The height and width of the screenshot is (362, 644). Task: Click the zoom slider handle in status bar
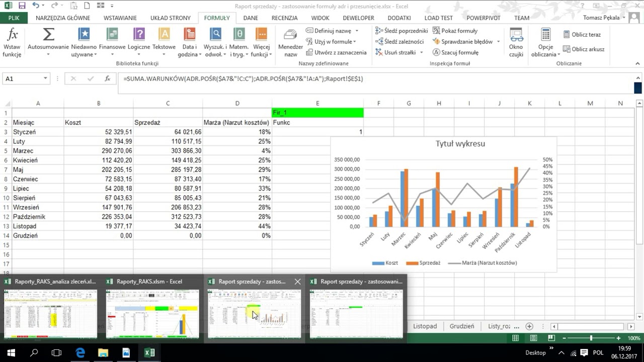[x=591, y=338]
